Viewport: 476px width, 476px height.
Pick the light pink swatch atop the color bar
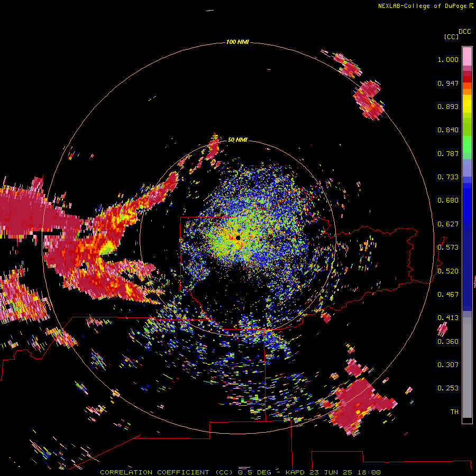(467, 56)
